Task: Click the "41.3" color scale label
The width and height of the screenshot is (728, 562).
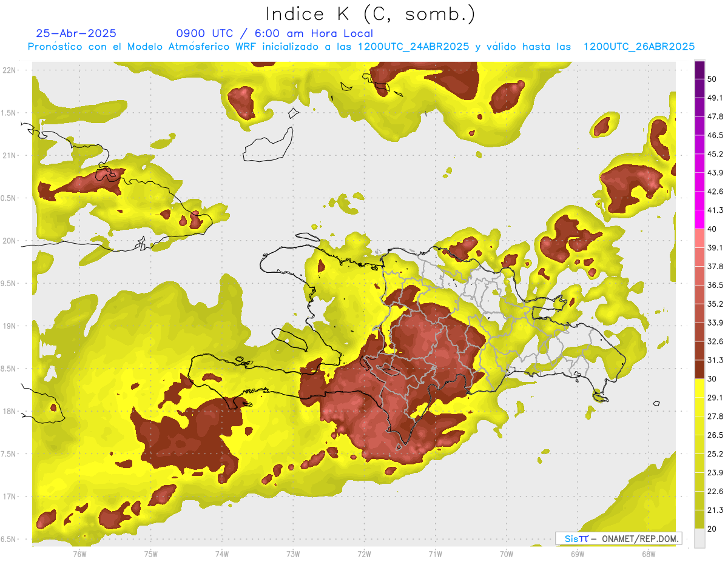Action: [715, 210]
